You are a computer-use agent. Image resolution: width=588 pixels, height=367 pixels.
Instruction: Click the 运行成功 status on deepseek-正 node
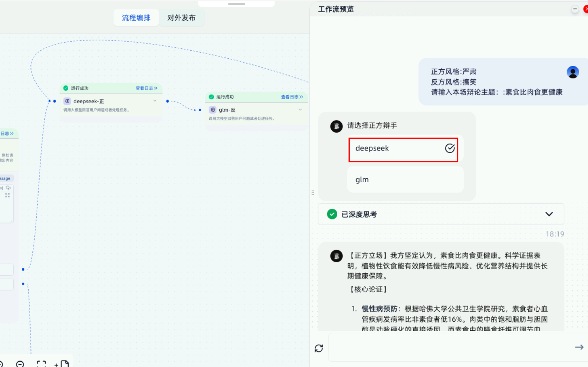80,88
